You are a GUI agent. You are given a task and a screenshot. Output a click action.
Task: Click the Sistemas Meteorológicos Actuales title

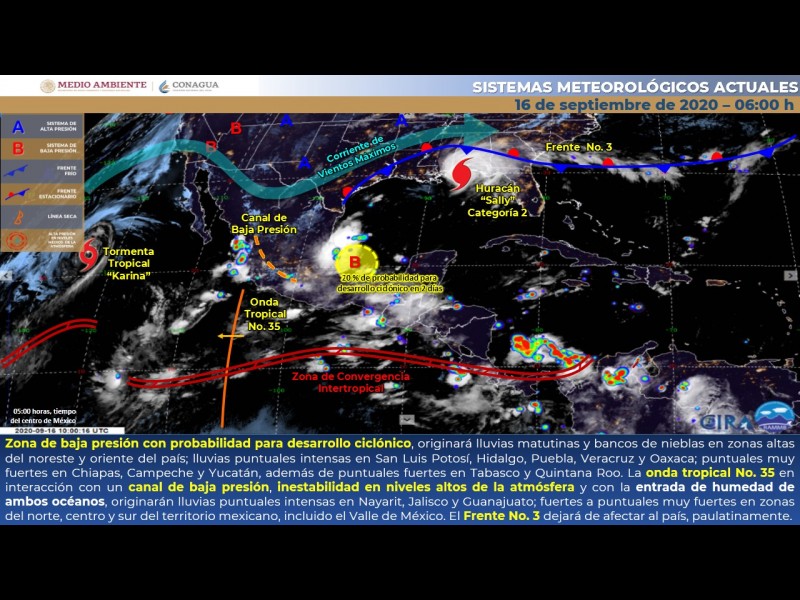[x=633, y=87]
